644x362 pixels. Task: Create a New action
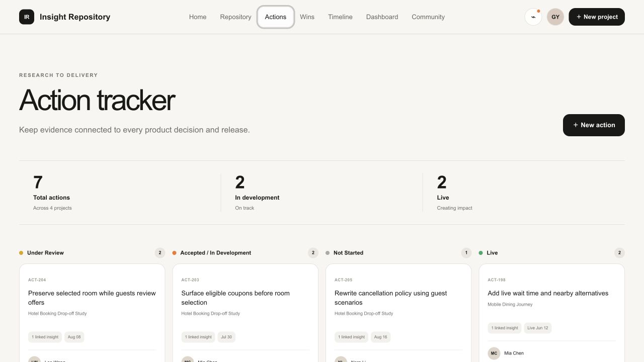594,125
